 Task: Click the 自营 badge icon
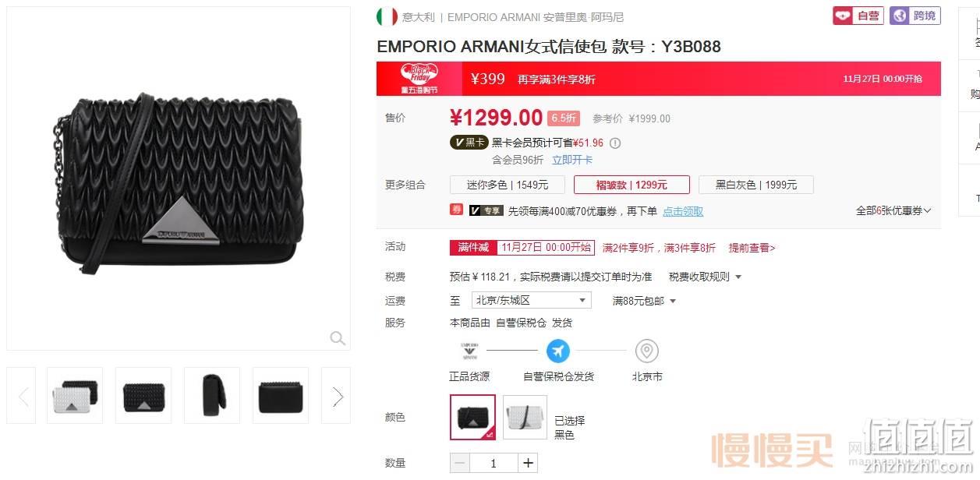click(858, 16)
